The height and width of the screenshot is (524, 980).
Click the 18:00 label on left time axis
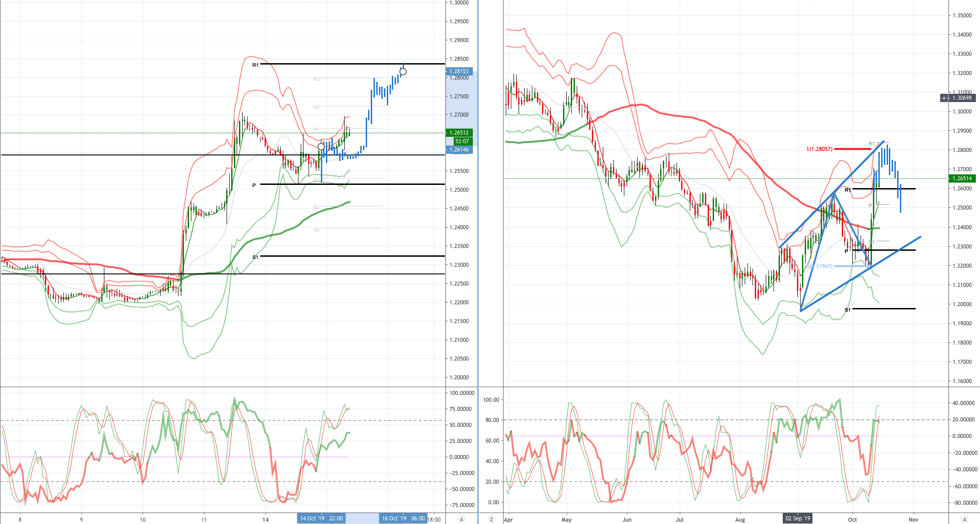[x=434, y=519]
